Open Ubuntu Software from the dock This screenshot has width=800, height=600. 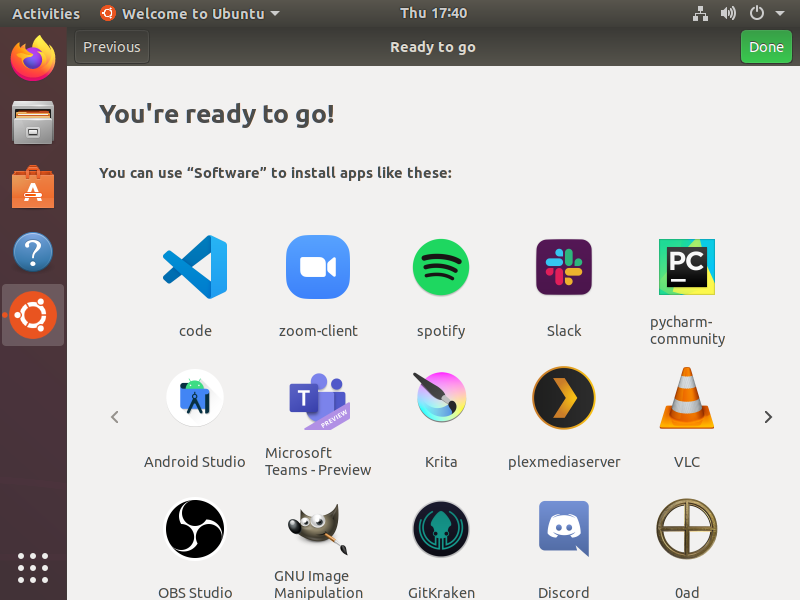coord(33,187)
